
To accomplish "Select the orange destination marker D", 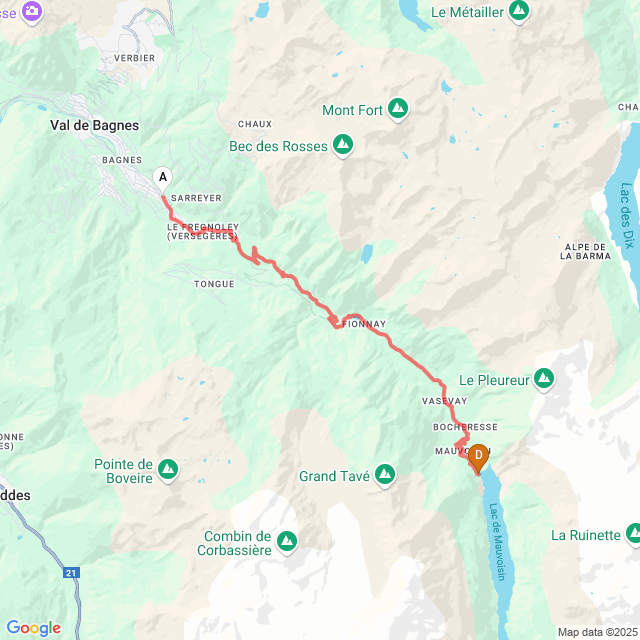I will pyautogui.click(x=478, y=458).
